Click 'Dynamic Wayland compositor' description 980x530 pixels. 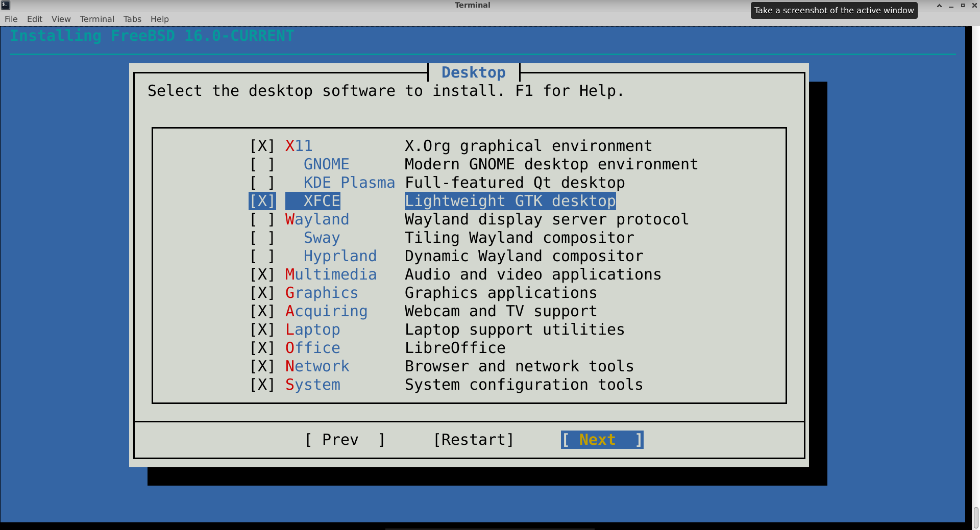pos(524,256)
